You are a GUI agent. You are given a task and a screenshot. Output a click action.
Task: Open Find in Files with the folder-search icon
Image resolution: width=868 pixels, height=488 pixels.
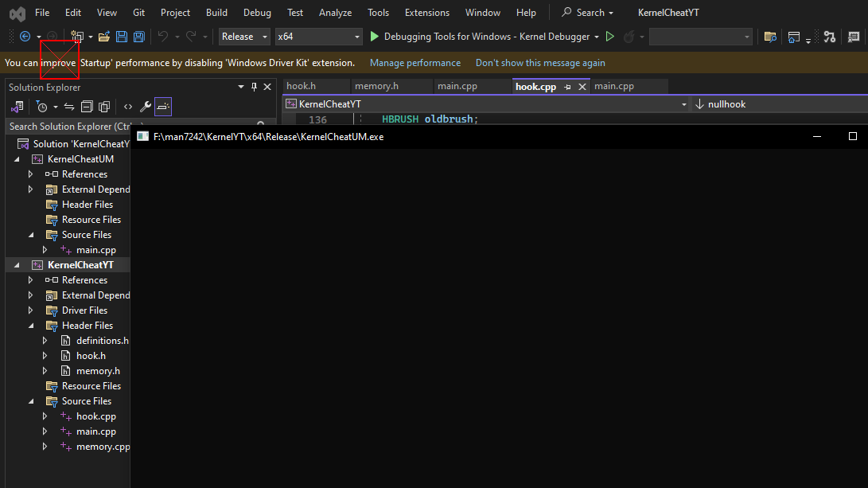click(770, 37)
